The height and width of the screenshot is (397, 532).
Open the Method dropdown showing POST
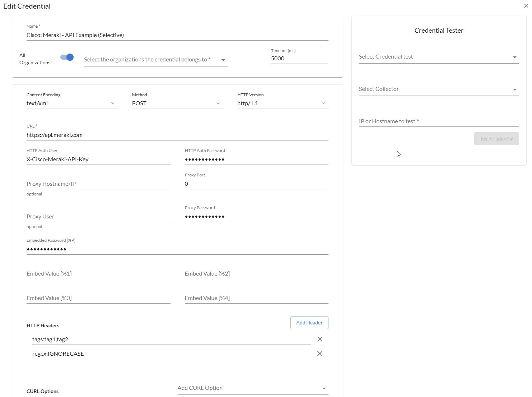177,103
